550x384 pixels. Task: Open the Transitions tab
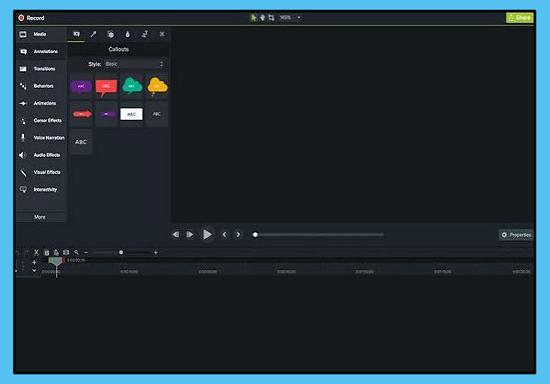pyautogui.click(x=41, y=69)
